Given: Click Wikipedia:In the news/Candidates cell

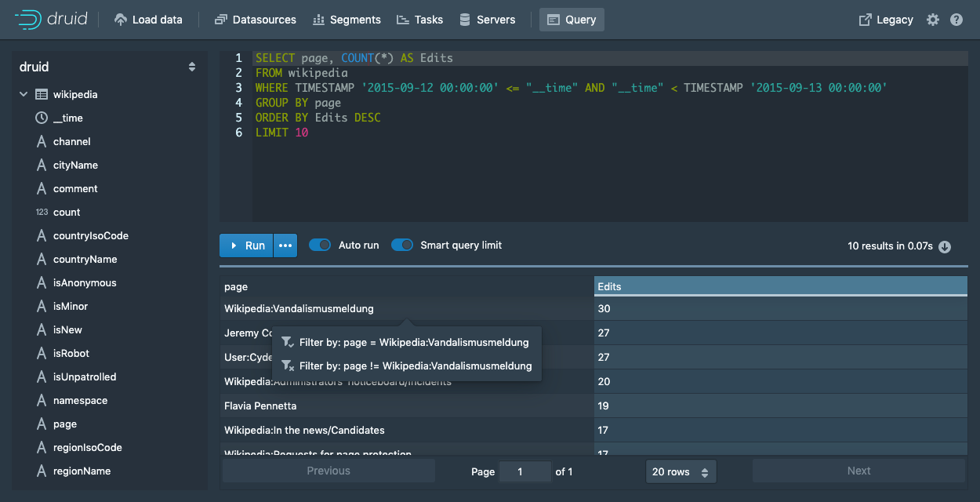Looking at the screenshot, I should (x=407, y=431).
